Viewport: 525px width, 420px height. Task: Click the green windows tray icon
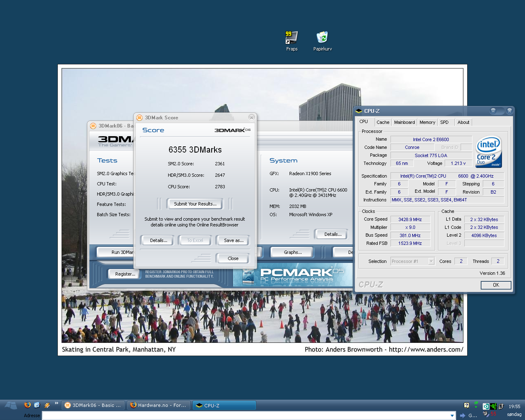476,405
